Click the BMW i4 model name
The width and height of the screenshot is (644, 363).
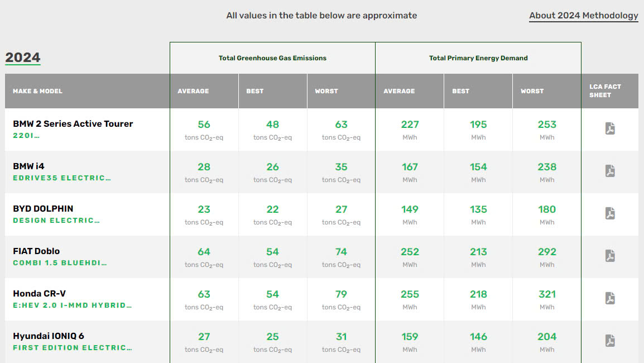28,166
